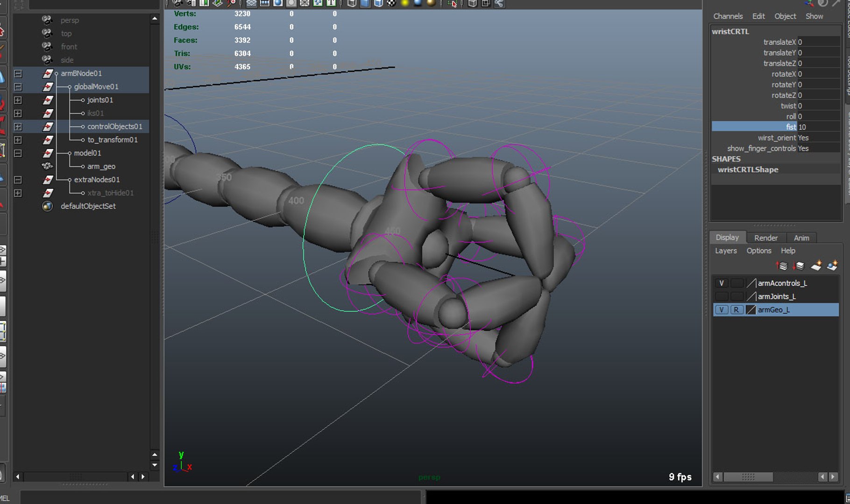Switch to the Render layer tab
The image size is (850, 504).
click(x=766, y=238)
